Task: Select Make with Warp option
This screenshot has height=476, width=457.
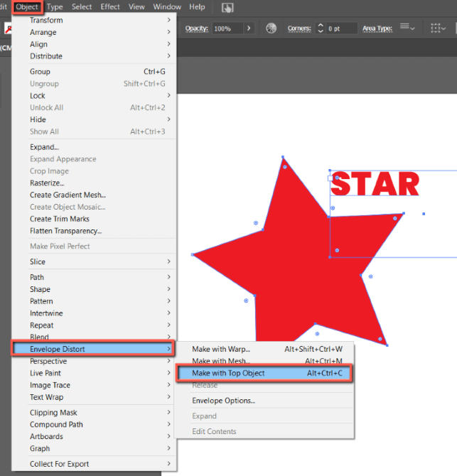Action: pos(221,349)
